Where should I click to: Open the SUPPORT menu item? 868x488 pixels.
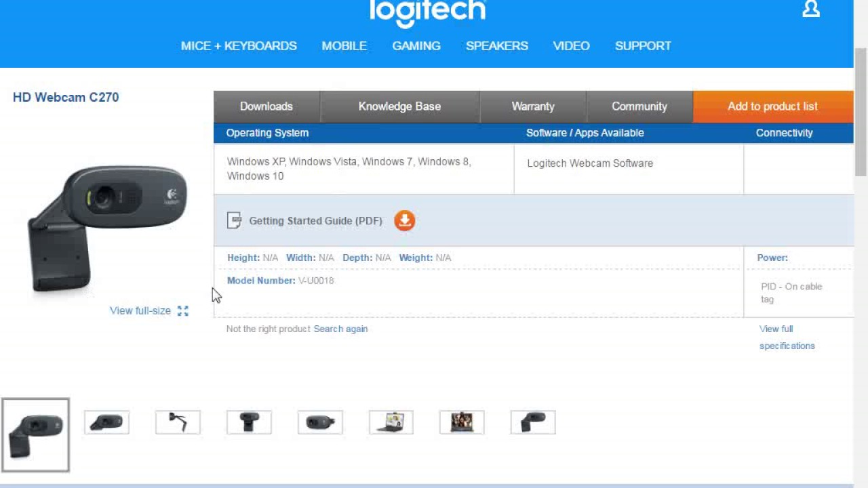point(643,46)
